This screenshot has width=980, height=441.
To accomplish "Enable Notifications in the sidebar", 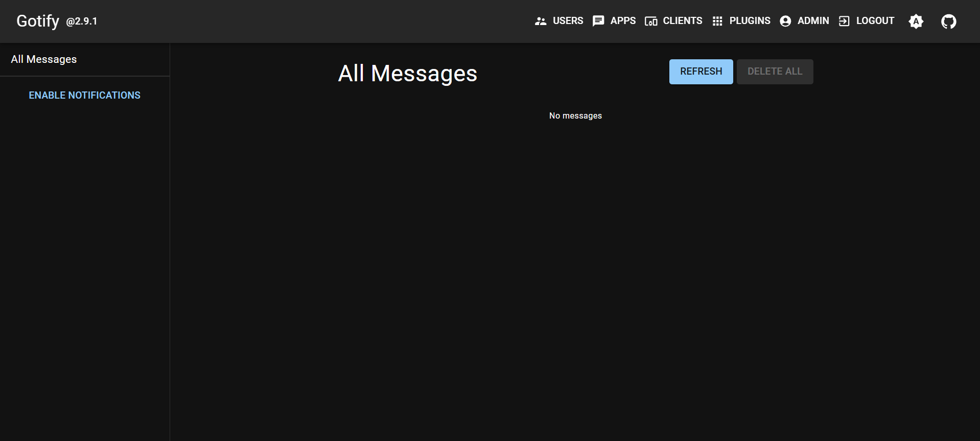I will [85, 96].
